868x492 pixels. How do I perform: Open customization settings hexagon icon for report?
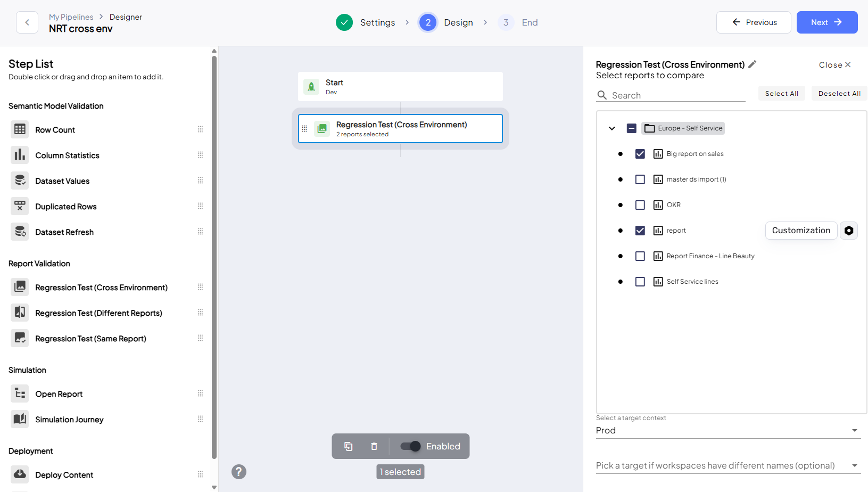click(x=849, y=231)
